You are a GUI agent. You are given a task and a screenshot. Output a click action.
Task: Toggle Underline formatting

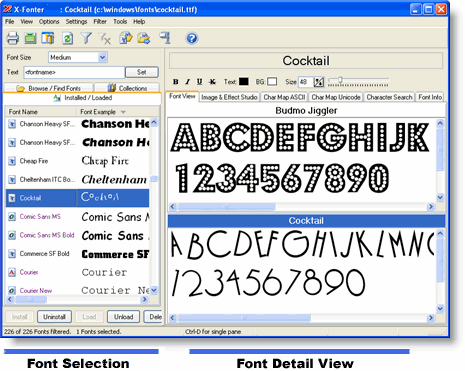199,82
